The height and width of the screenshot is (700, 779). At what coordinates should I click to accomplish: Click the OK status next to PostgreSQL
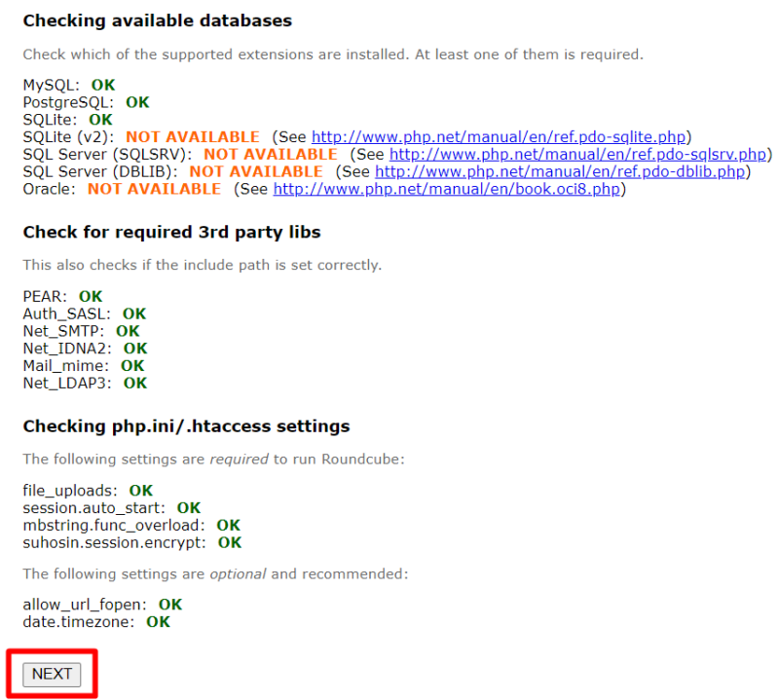pyautogui.click(x=137, y=102)
